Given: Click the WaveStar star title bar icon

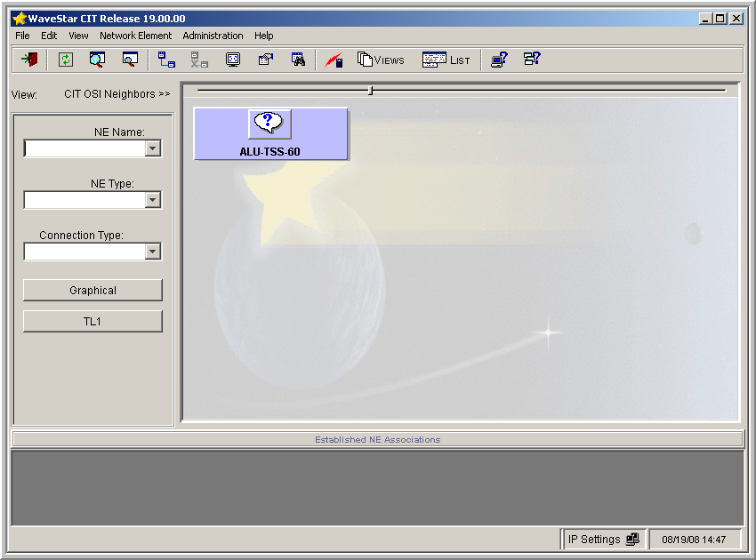Looking at the screenshot, I should click(20, 19).
